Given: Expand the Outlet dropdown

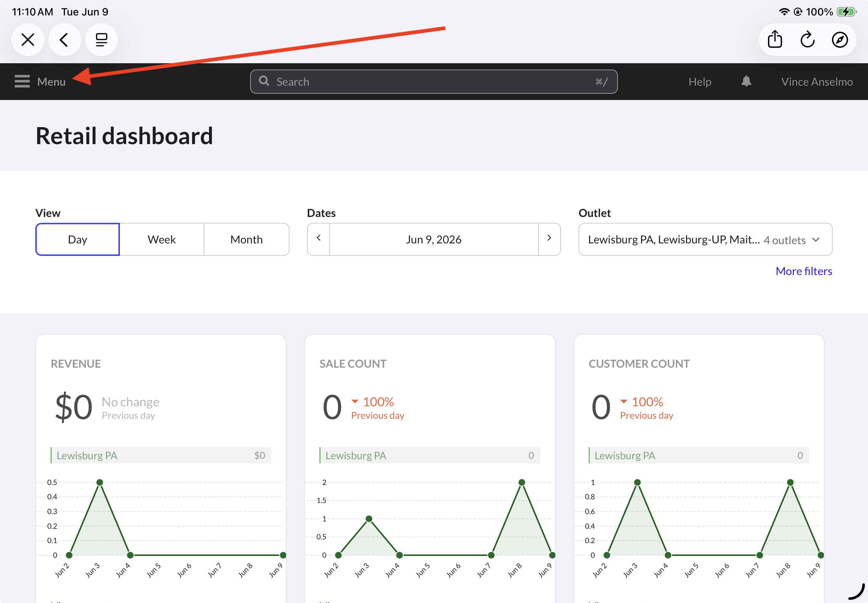Looking at the screenshot, I should pyautogui.click(x=705, y=239).
